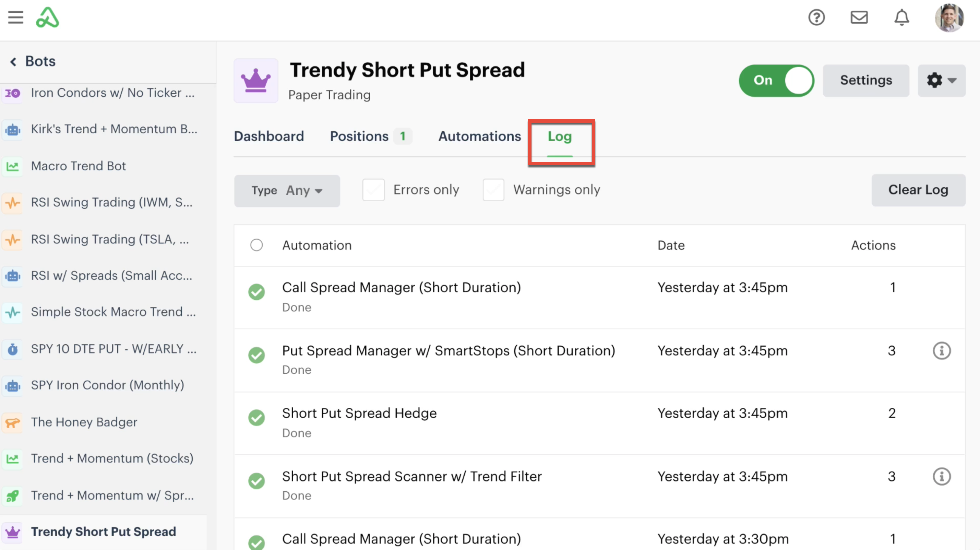
Task: Click info icon for Put Spread Manager row
Action: (x=942, y=351)
